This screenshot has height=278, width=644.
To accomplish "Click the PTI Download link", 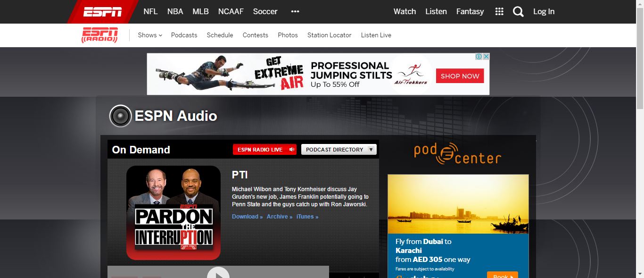I will [247, 217].
